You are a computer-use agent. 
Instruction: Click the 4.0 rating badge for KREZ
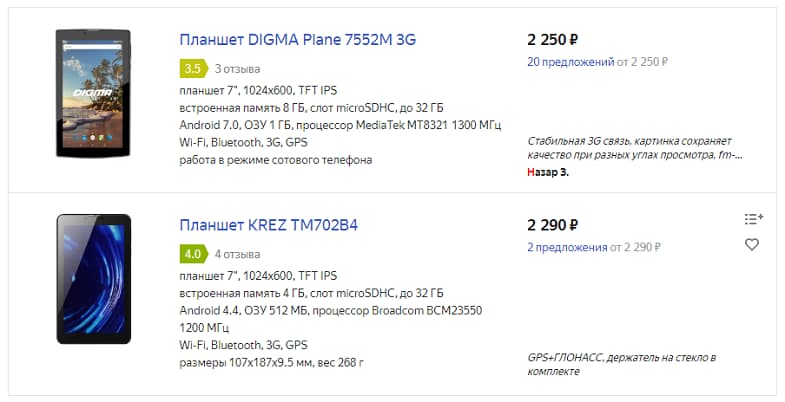193,254
